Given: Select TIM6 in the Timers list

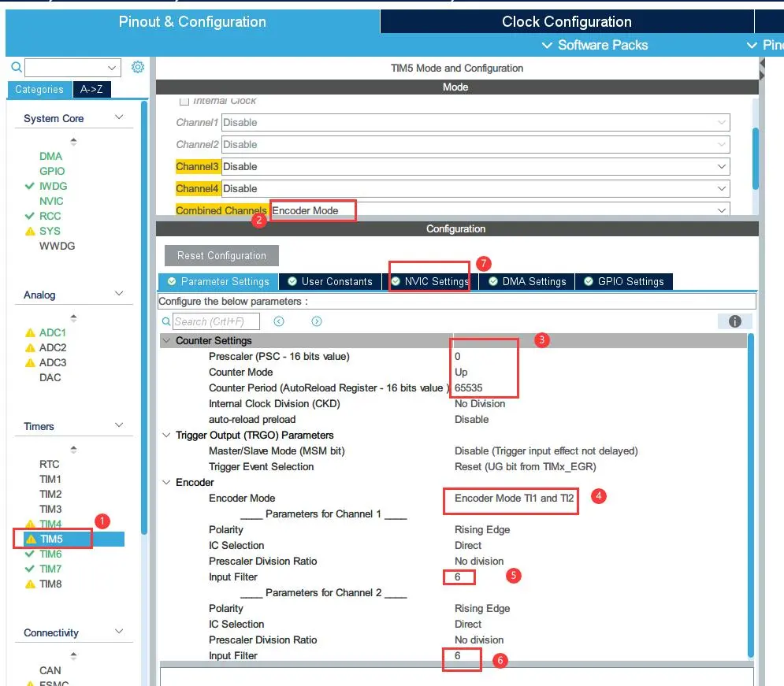Looking at the screenshot, I should [x=50, y=554].
